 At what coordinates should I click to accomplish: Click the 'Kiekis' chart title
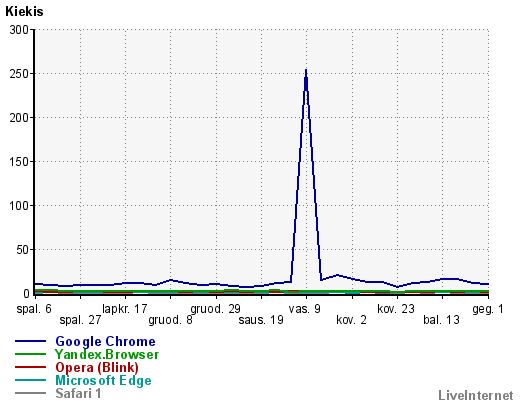click(x=24, y=12)
